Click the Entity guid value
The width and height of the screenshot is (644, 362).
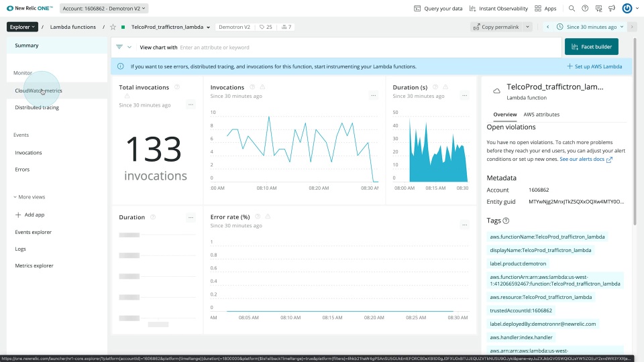tap(576, 202)
